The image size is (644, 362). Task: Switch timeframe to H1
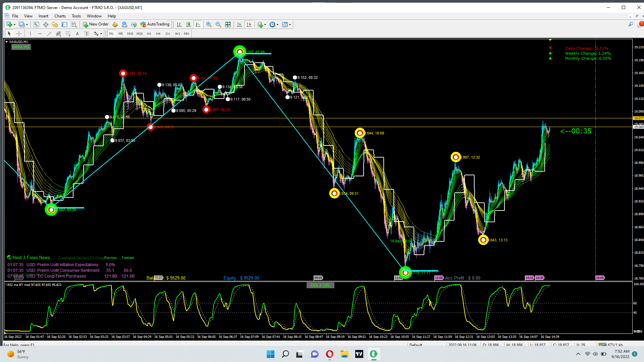coord(149,34)
